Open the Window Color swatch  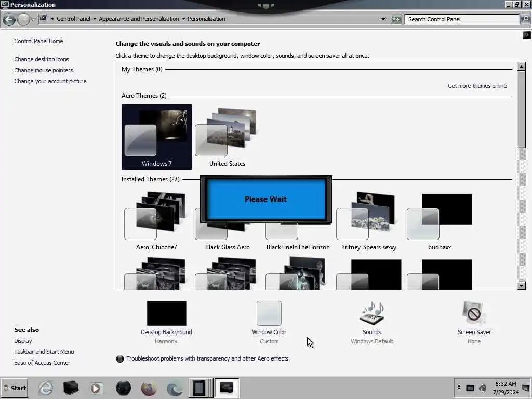[x=269, y=313]
